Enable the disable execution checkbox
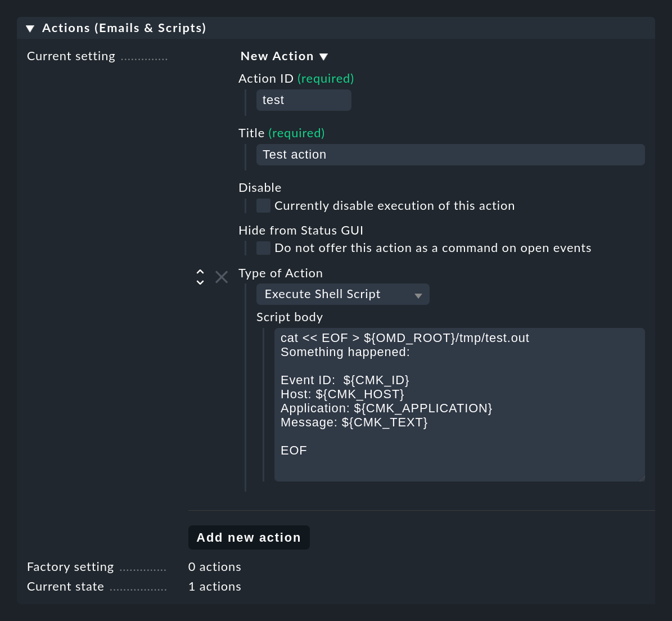Image resolution: width=672 pixels, height=621 pixels. pos(263,206)
